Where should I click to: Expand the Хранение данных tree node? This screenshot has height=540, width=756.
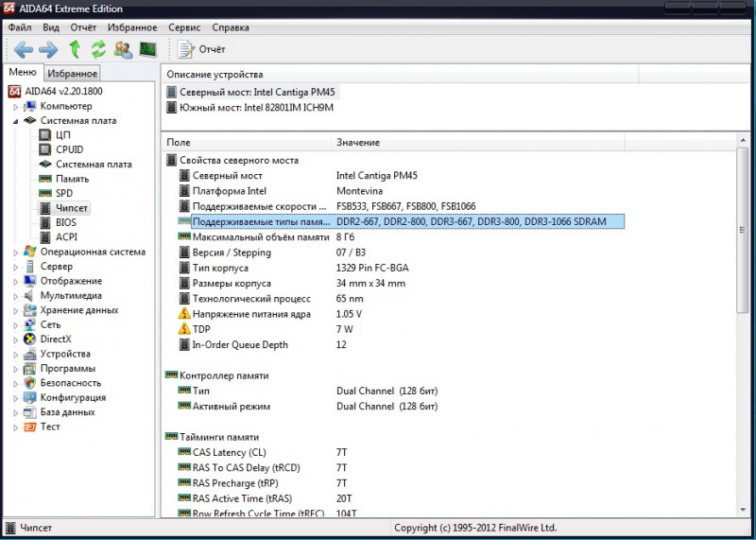point(15,311)
